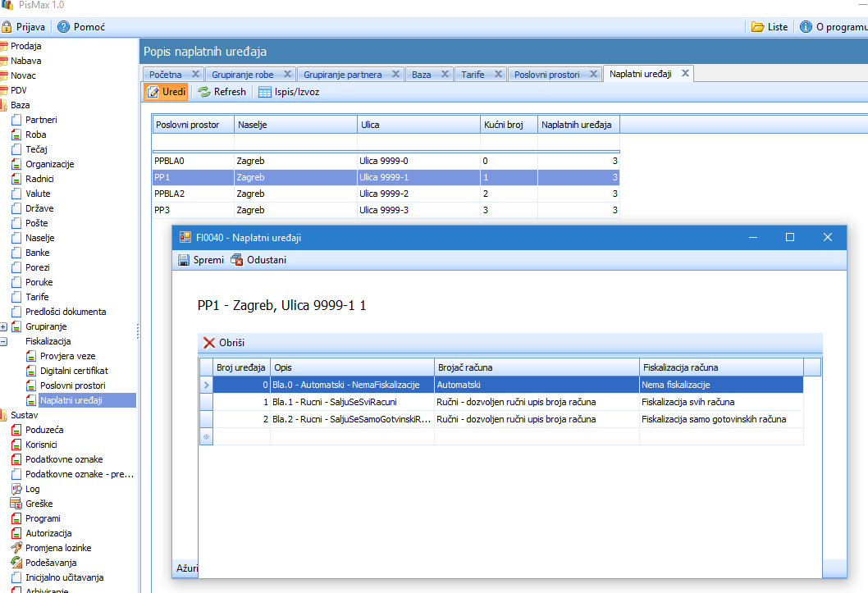Image resolution: width=868 pixels, height=593 pixels.
Task: Open the Partneri item in sidebar
Action: click(41, 120)
